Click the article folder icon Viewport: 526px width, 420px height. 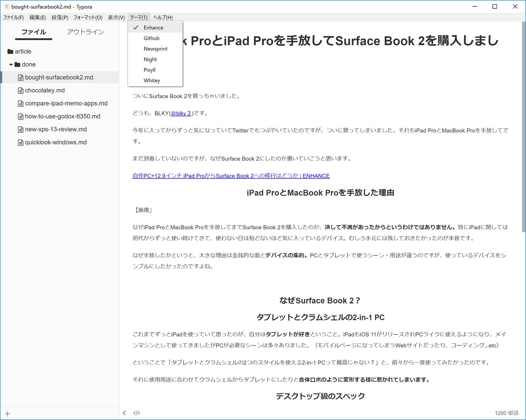pos(10,52)
